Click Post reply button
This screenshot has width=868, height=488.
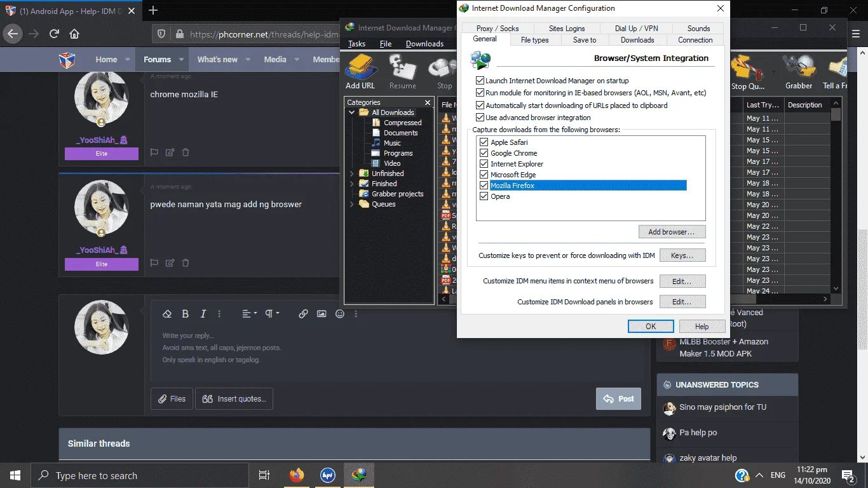tap(618, 398)
